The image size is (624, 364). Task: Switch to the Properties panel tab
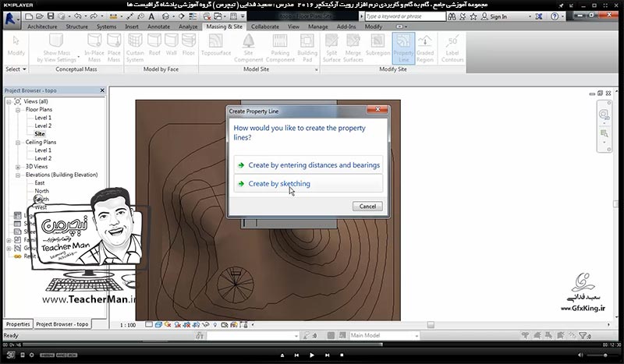pyautogui.click(x=18, y=324)
